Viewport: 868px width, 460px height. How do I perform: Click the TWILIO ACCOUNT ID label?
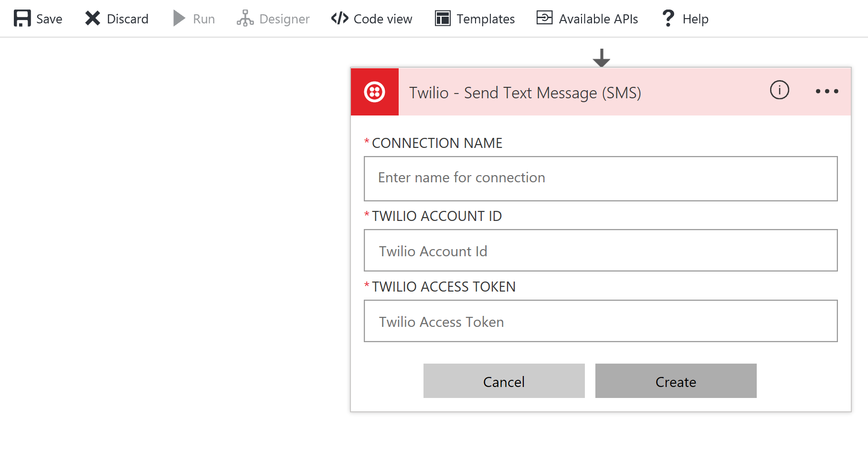[x=437, y=216]
